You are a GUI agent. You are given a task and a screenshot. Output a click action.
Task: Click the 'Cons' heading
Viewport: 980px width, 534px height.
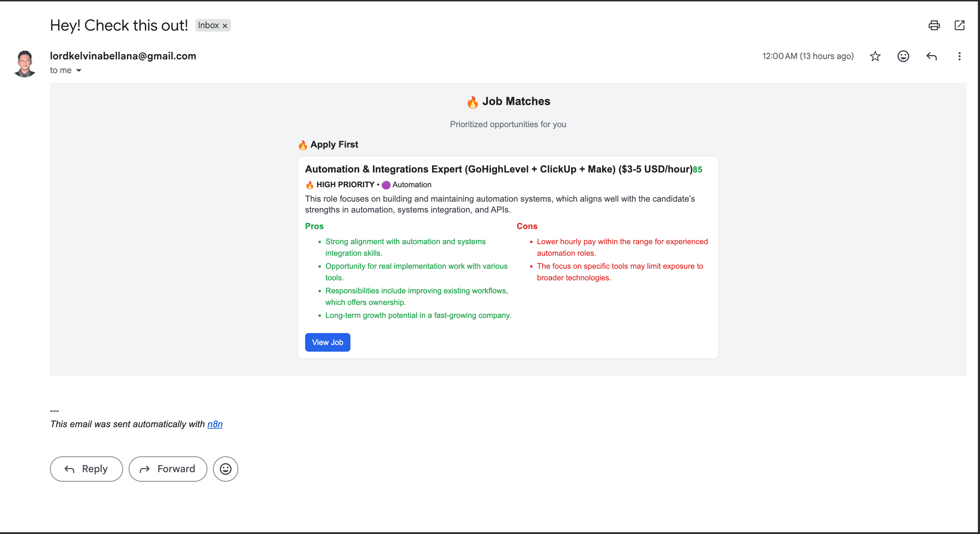point(527,226)
